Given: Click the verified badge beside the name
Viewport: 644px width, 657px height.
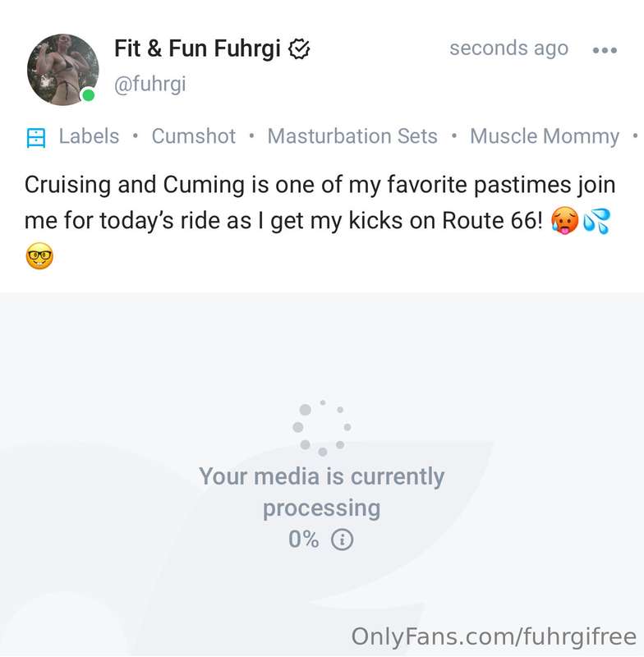Looking at the screenshot, I should pos(300,50).
